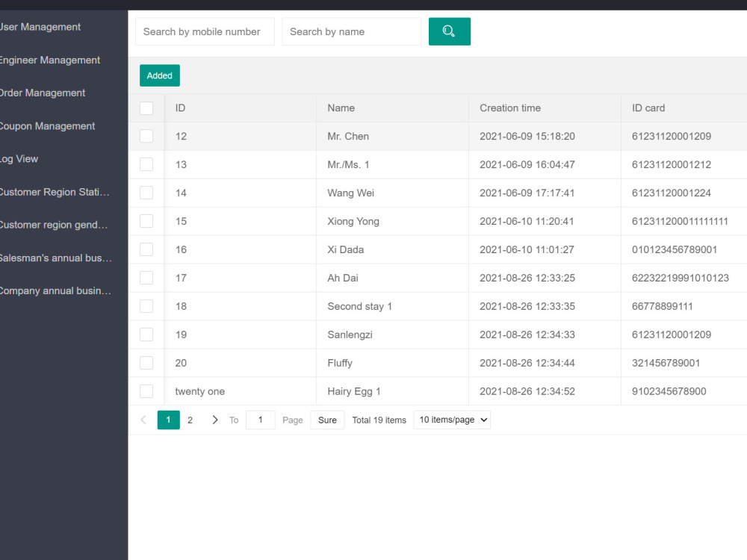Click the previous page arrow
The height and width of the screenshot is (560, 747).
[x=143, y=420]
